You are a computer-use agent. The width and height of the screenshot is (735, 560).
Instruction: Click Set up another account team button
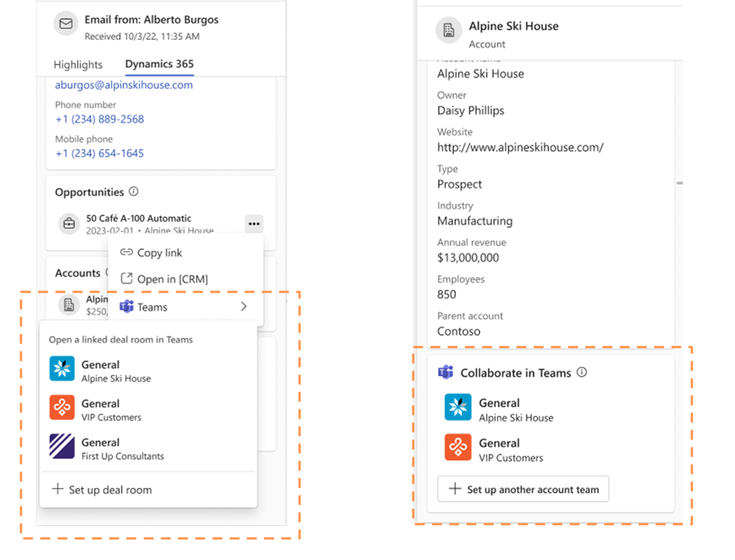click(523, 489)
